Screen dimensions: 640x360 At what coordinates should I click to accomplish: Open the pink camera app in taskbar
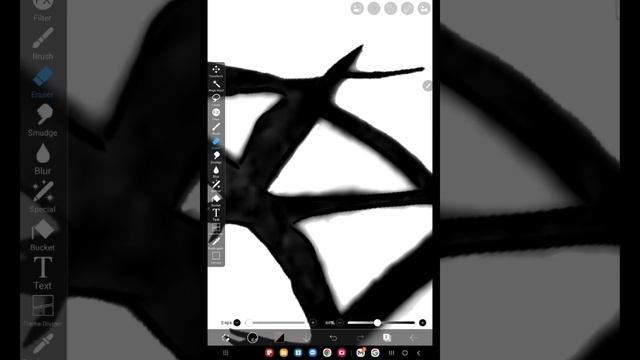click(x=342, y=353)
